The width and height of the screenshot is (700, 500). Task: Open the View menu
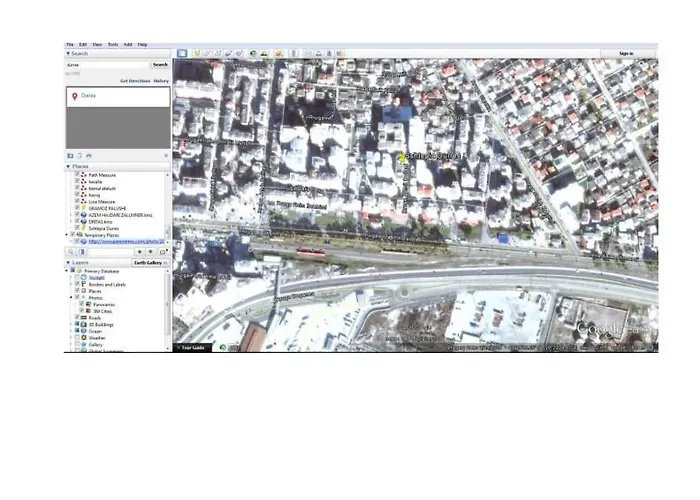tap(97, 44)
